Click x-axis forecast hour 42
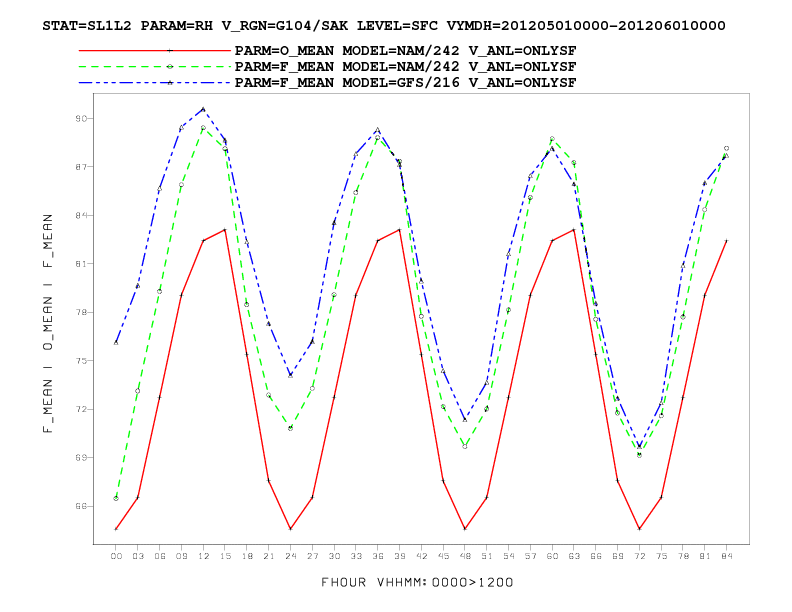The image size is (792, 612). click(421, 556)
